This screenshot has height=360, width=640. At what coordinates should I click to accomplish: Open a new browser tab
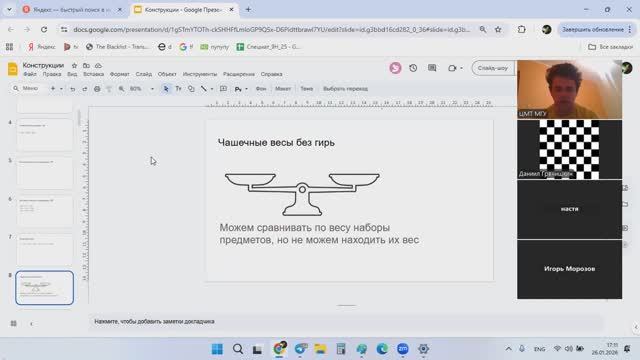coord(248,9)
